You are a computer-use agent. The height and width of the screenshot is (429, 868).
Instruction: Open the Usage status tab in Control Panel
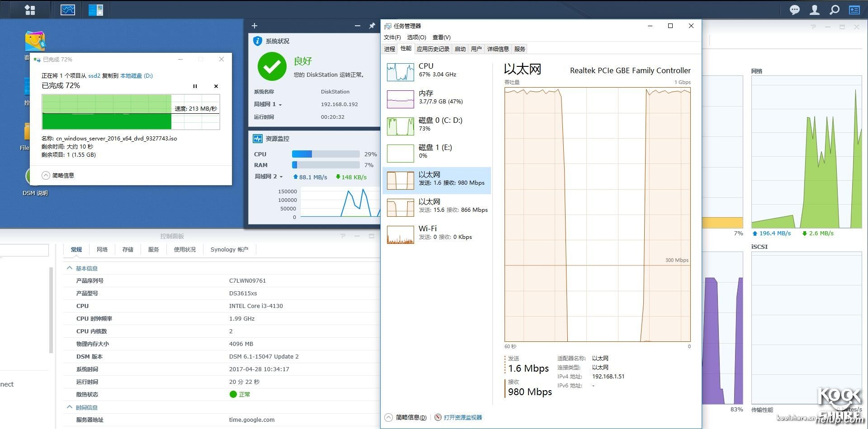(185, 249)
